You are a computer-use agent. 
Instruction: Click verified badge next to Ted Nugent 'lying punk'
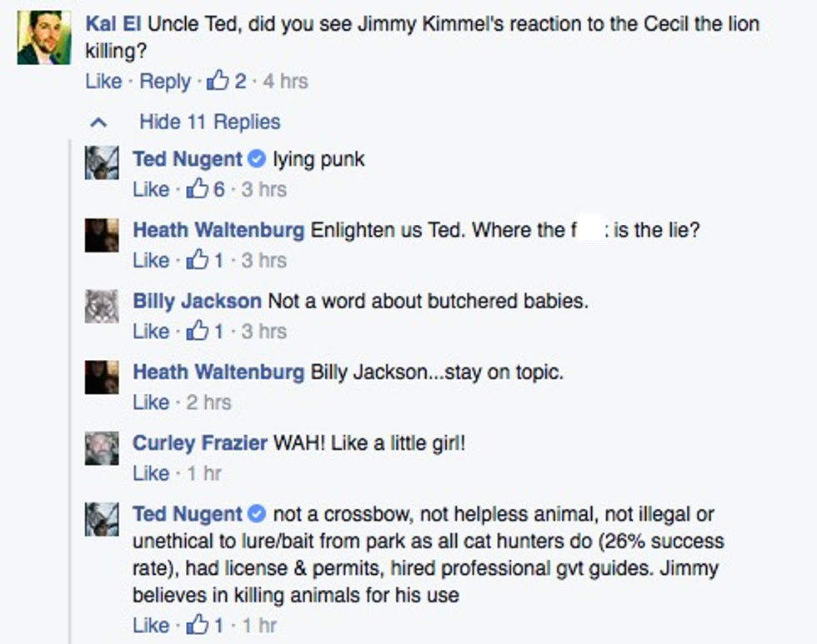[258, 158]
